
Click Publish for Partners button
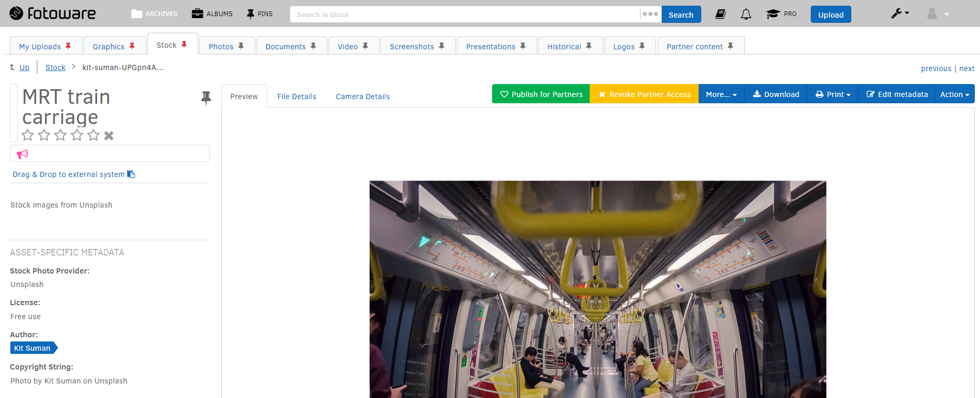(x=541, y=94)
